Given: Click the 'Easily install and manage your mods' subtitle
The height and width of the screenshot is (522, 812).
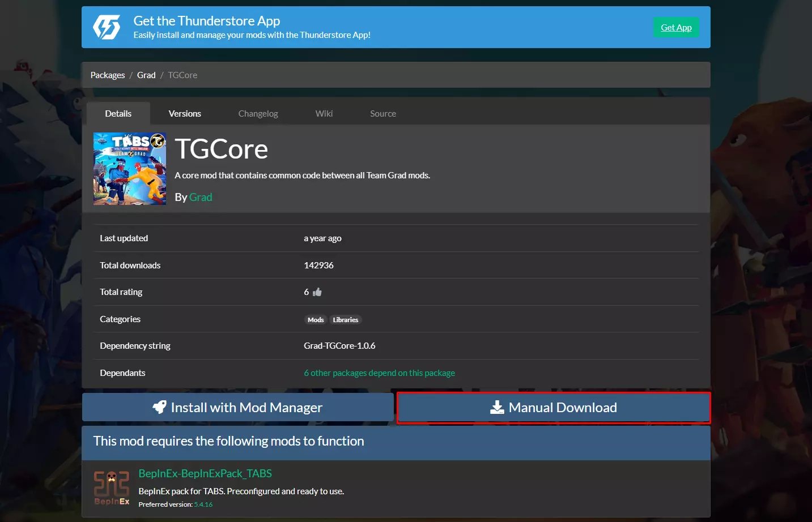Looking at the screenshot, I should tap(252, 35).
